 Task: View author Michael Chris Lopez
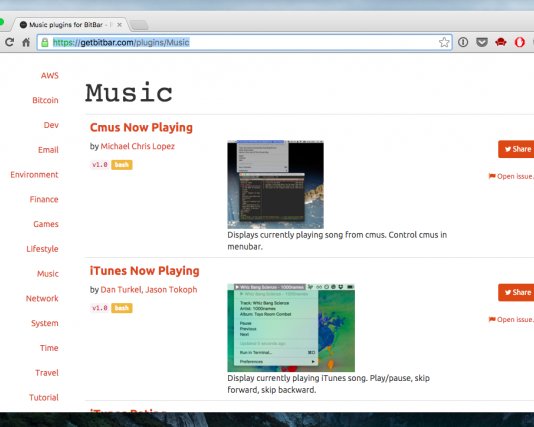138,146
